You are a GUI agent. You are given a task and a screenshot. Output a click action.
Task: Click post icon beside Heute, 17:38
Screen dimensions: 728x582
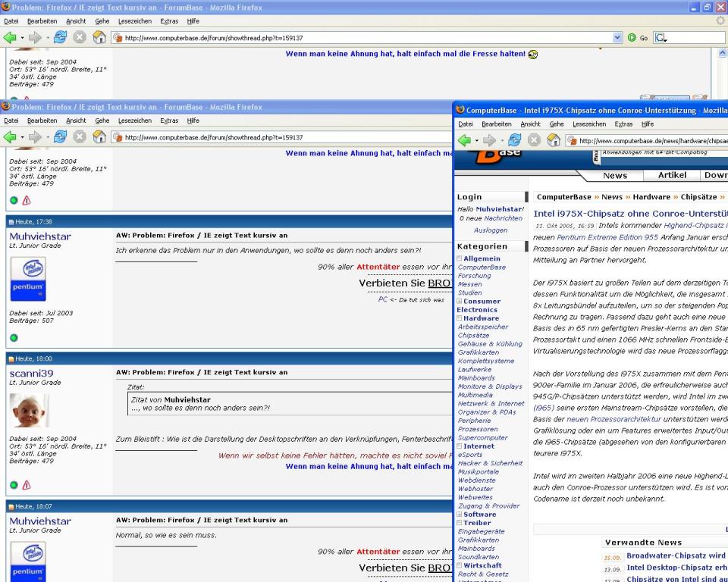coord(11,222)
